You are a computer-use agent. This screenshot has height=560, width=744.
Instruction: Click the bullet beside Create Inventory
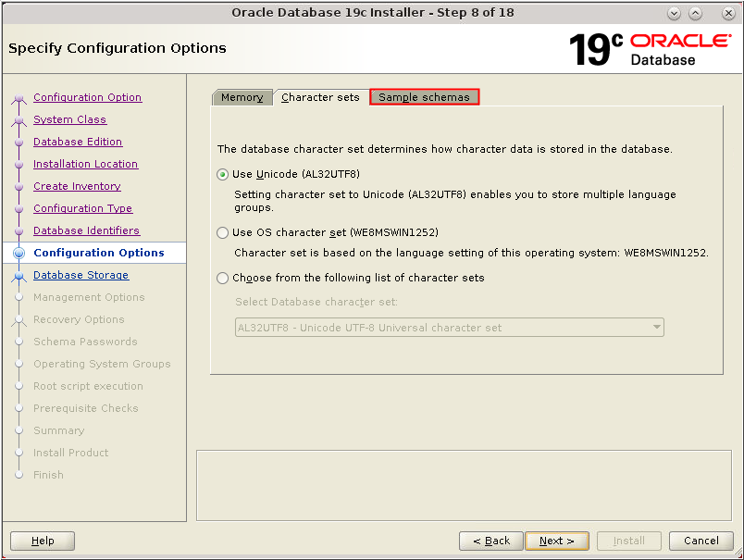coord(19,187)
